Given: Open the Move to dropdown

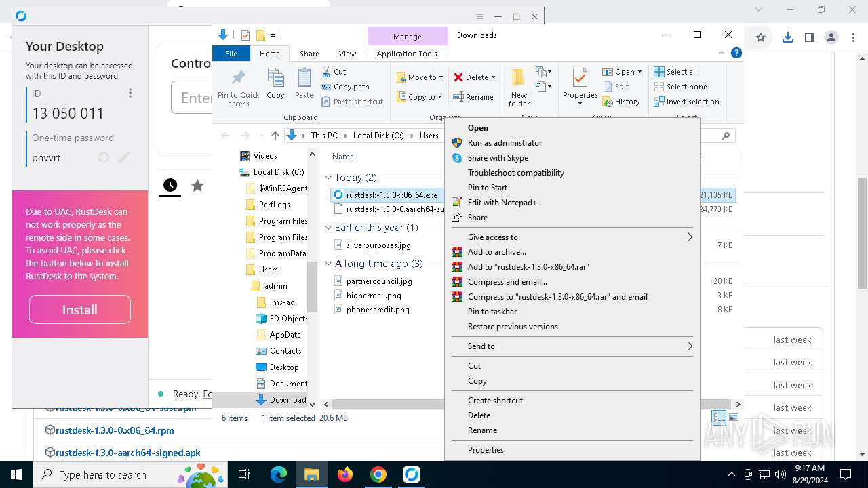Looking at the screenshot, I should [x=420, y=77].
